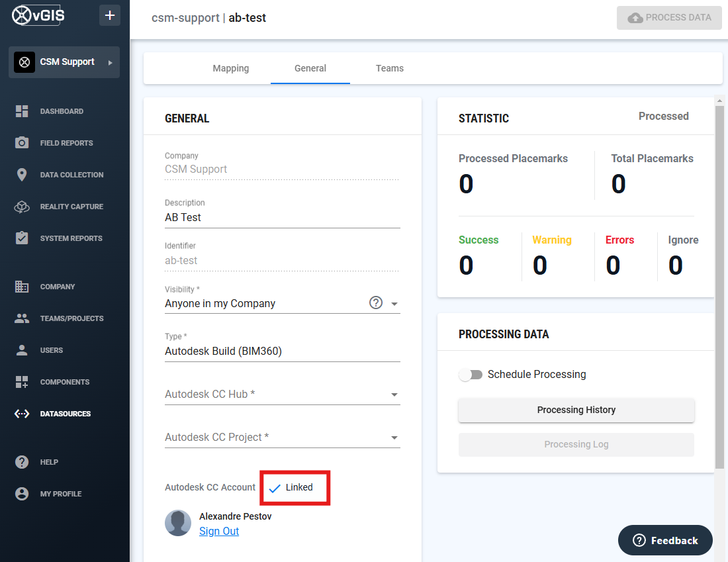728x562 pixels.
Task: Click the plus add button in the sidebar header
Action: 110,15
